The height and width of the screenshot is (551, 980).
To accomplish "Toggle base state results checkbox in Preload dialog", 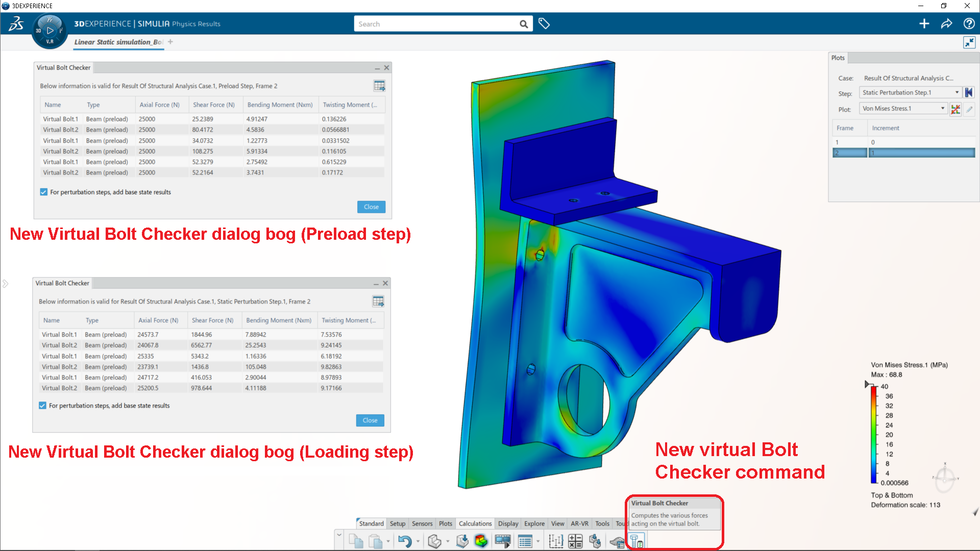I will [44, 192].
